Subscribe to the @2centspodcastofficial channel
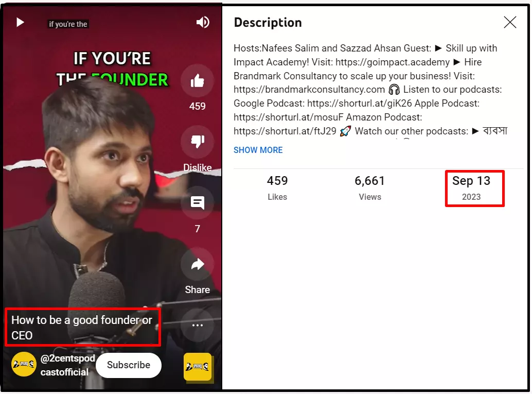 tap(129, 365)
